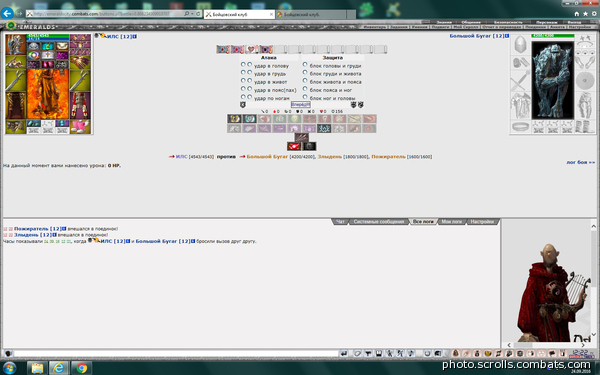Click the claw-slash ability icon
The height and width of the screenshot is (375, 600).
point(302,137)
